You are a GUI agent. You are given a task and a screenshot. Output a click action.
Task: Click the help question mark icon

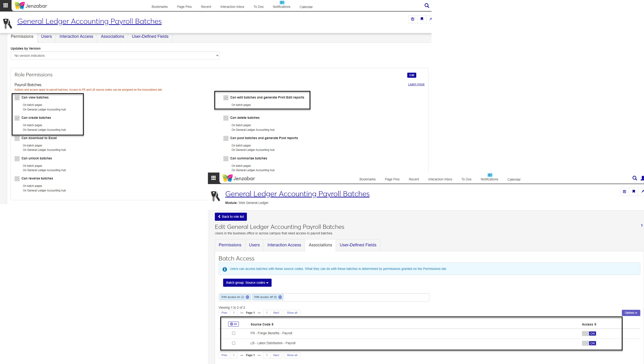[x=641, y=226]
